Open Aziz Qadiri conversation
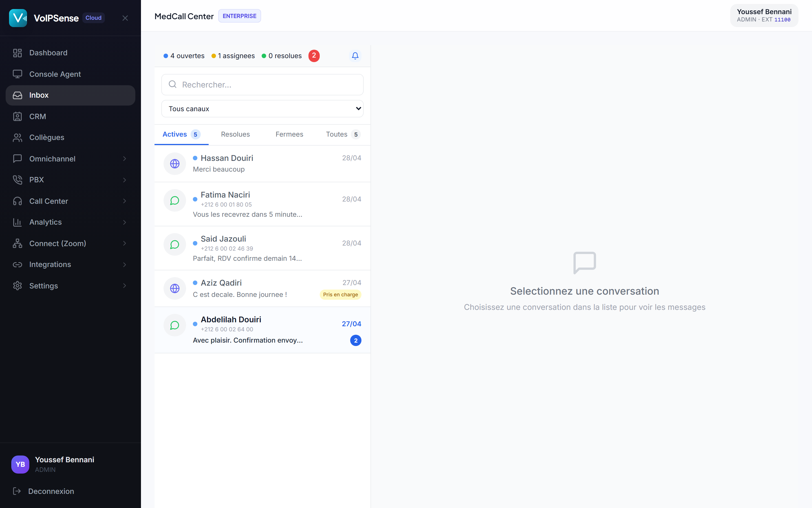The height and width of the screenshot is (508, 812). 262,288
